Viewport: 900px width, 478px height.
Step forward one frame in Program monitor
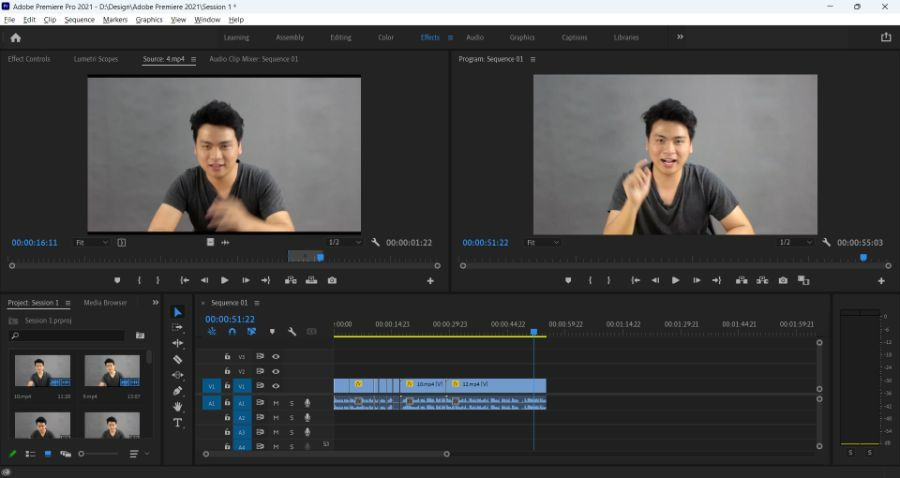696,281
